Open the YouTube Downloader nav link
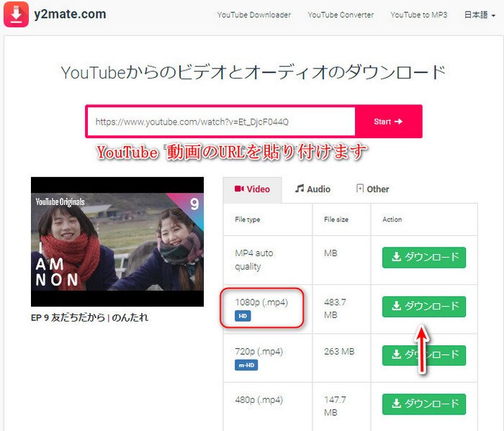This screenshot has width=504, height=431. click(x=253, y=15)
